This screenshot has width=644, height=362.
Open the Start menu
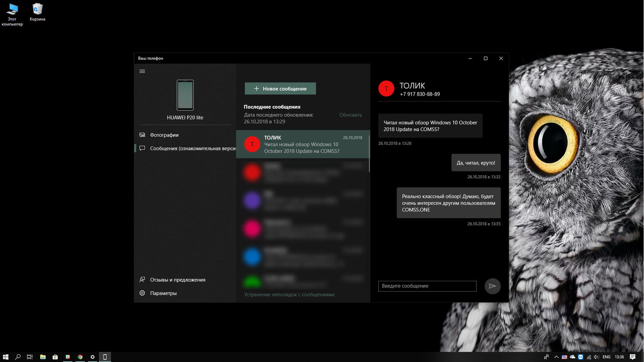5,357
